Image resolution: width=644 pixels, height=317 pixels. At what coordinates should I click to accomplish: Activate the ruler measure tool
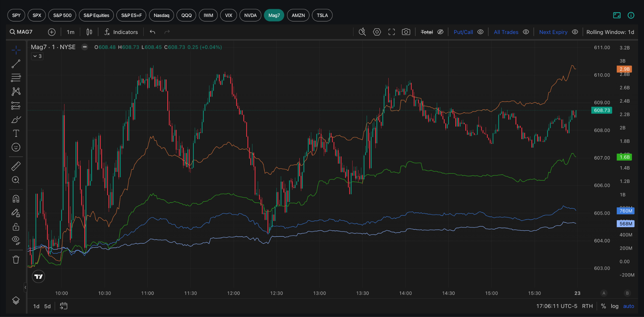click(16, 166)
